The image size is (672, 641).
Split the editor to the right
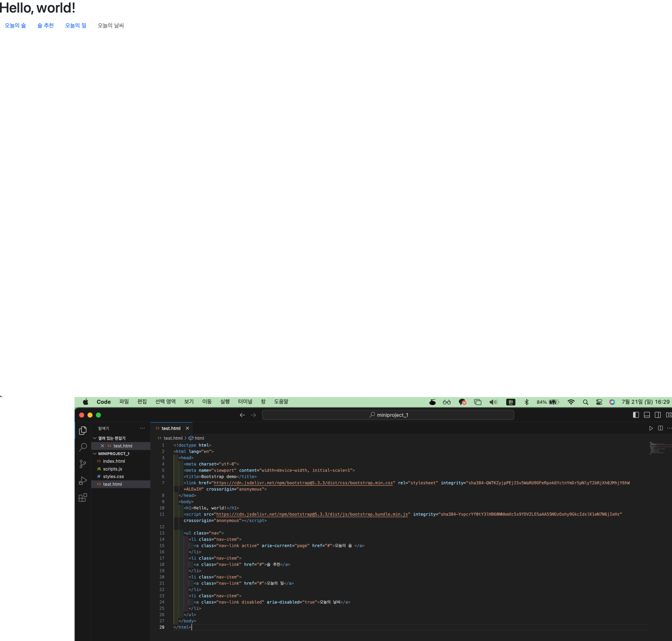[660, 428]
